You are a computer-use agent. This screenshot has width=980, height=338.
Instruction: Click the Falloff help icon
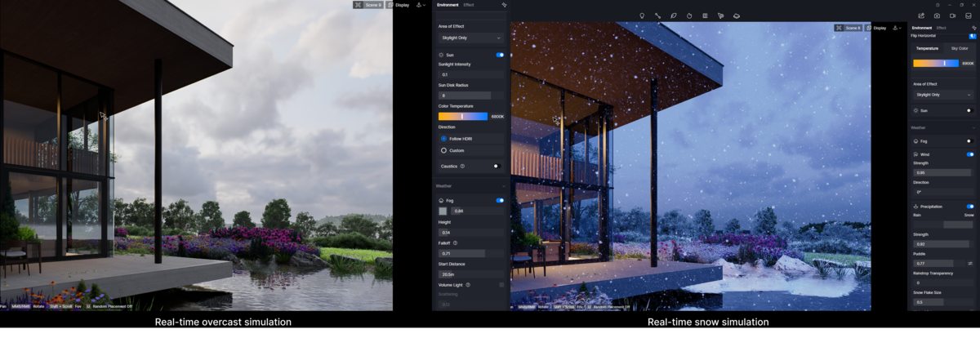(455, 242)
